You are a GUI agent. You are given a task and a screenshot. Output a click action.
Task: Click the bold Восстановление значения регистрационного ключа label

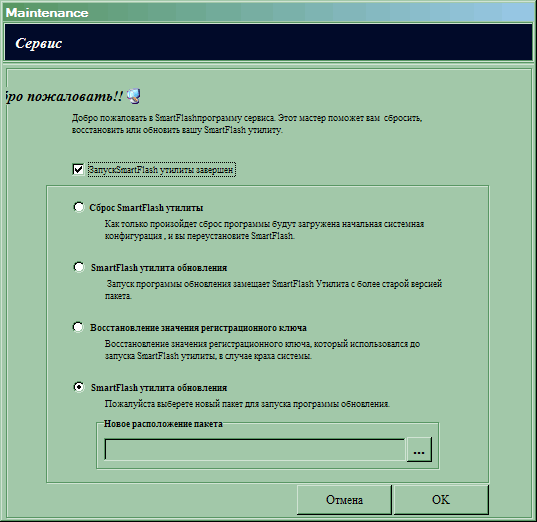(198, 328)
